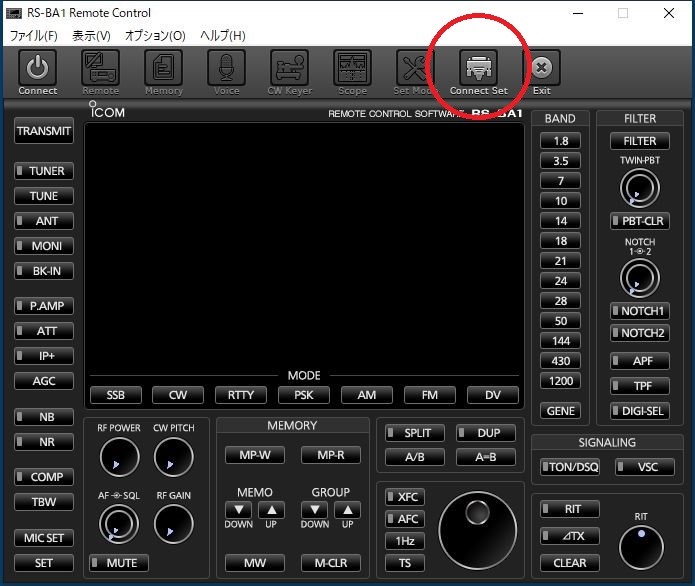Click the NOTCH 1/2 dual knob
695x586 pixels.
pyautogui.click(x=640, y=278)
